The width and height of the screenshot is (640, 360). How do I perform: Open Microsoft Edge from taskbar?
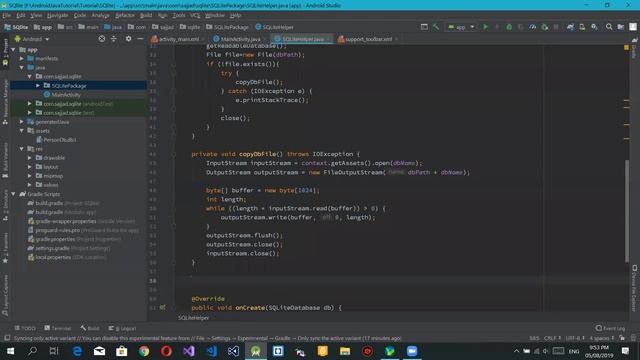(x=77, y=351)
